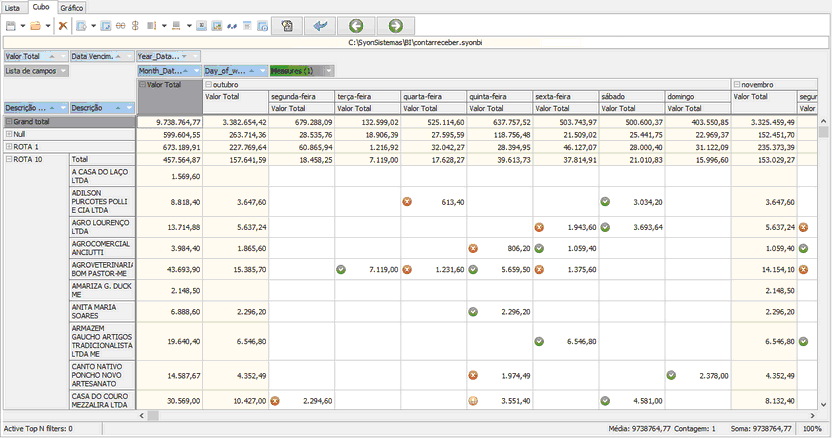Viewport: 832px width, 438px height.
Task: Open the Lista de campos dropdown
Action: pyautogui.click(x=62, y=71)
